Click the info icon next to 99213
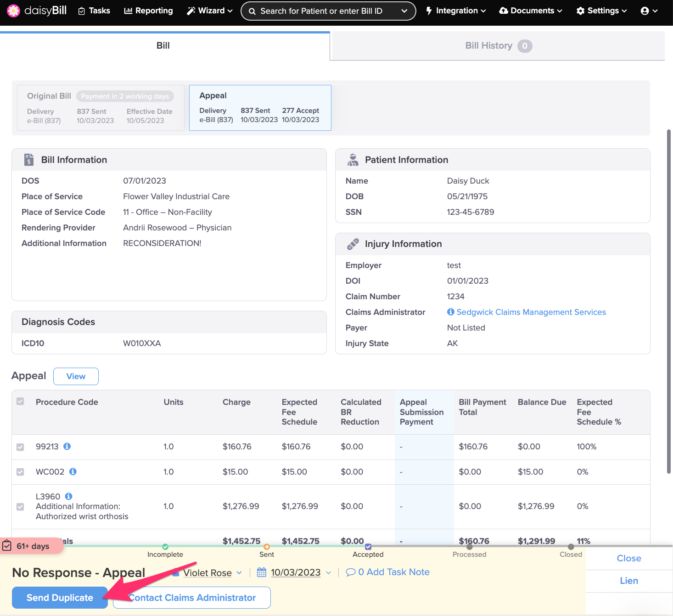This screenshot has height=616, width=673. 67,446
